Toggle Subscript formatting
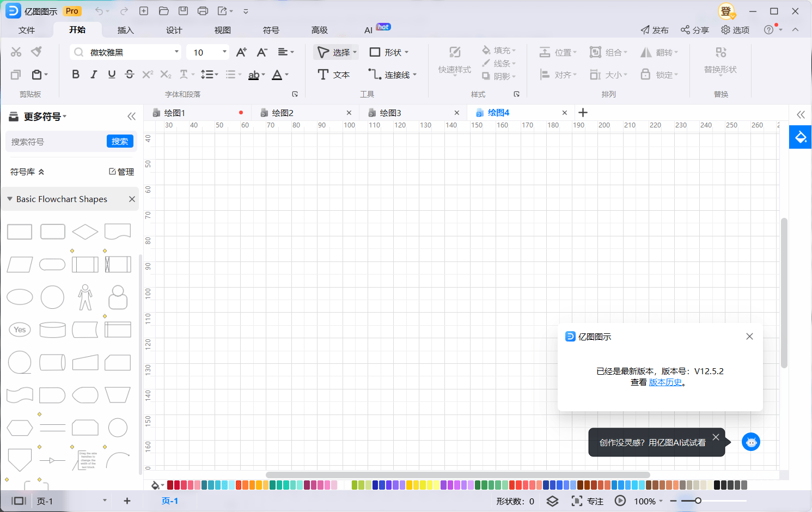Viewport: 812px width, 512px height. tap(166, 75)
